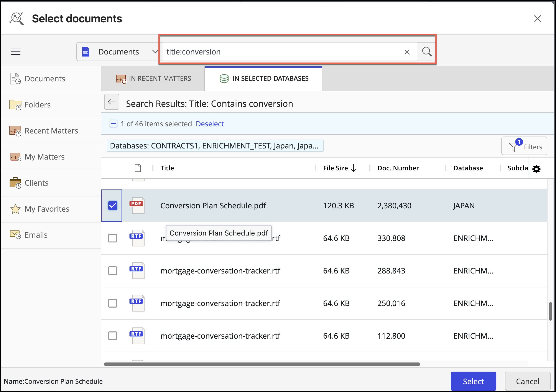Click the horizontal scrollbar under results
The height and width of the screenshot is (392, 556).
(x=262, y=364)
